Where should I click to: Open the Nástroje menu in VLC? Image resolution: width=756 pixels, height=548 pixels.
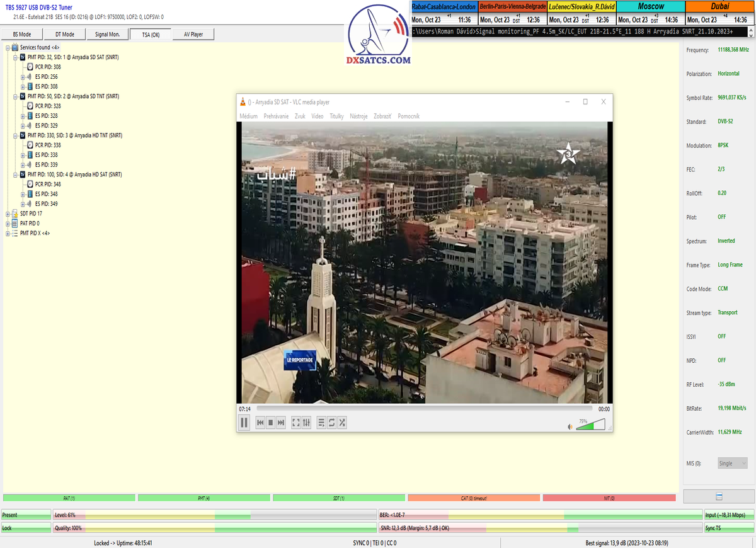(358, 117)
